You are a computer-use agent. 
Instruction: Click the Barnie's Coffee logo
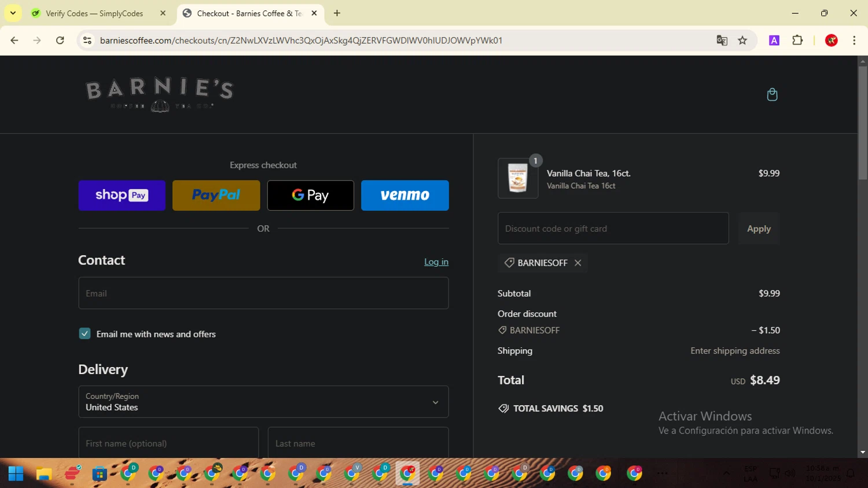coord(160,96)
